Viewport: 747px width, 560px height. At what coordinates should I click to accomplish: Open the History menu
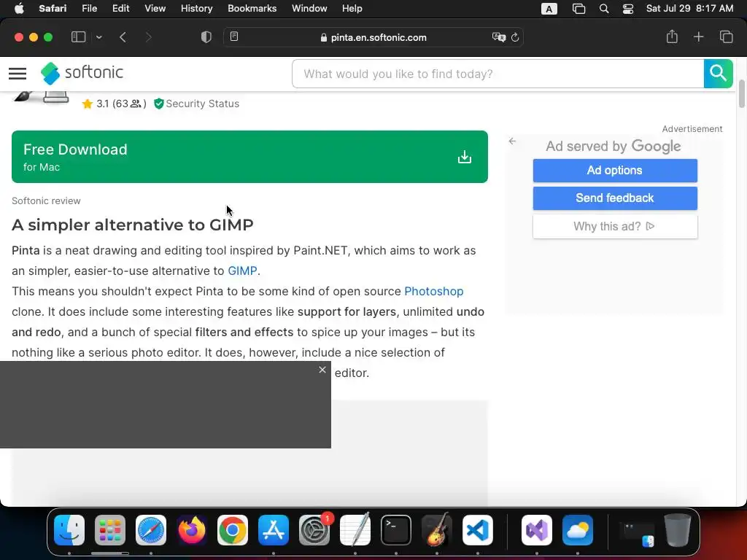coord(196,9)
